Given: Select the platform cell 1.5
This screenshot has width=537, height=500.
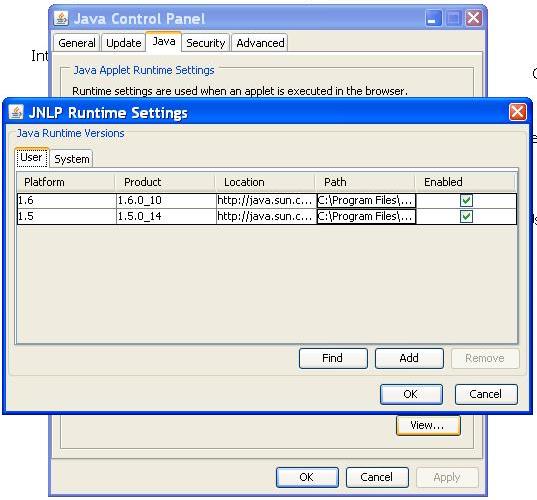Looking at the screenshot, I should point(67,216).
